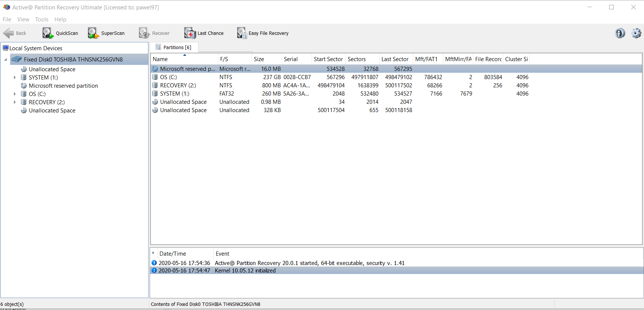The image size is (644, 310).
Task: Sort by the Cluster Size column header
Action: (516, 59)
